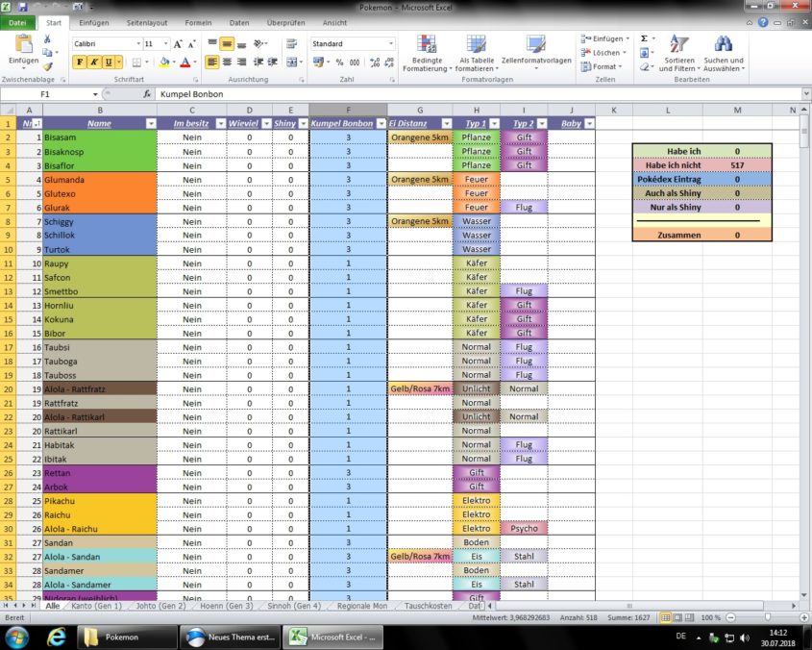Click the format painter brush icon
Viewport: 812px width, 650px height.
(x=47, y=65)
